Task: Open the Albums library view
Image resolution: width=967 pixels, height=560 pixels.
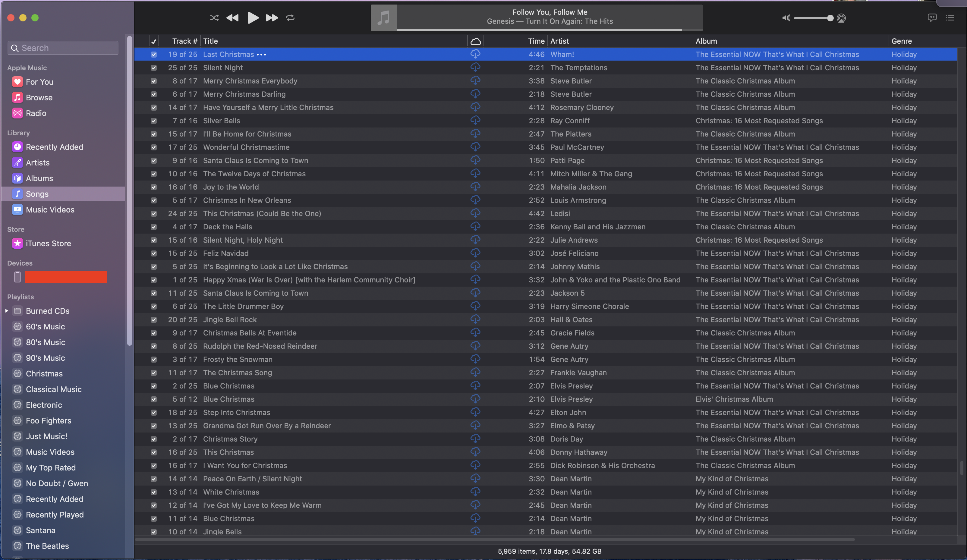Action: coord(39,178)
